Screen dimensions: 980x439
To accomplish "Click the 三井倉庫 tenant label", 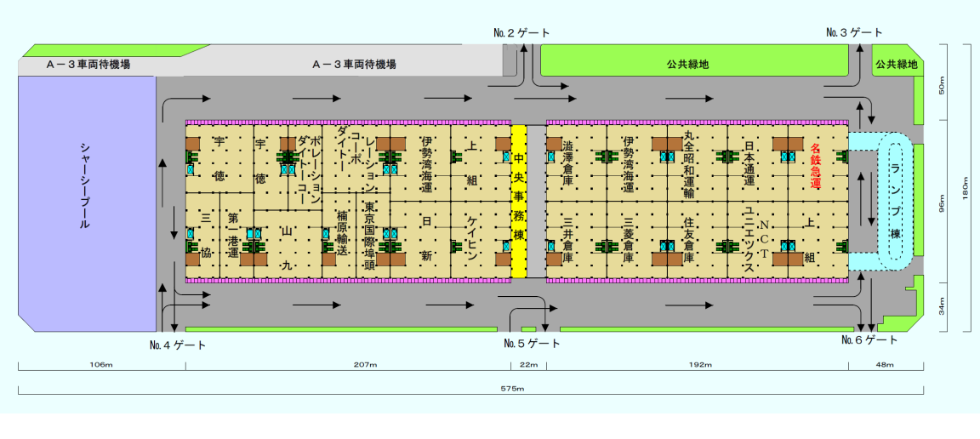I will tap(567, 240).
